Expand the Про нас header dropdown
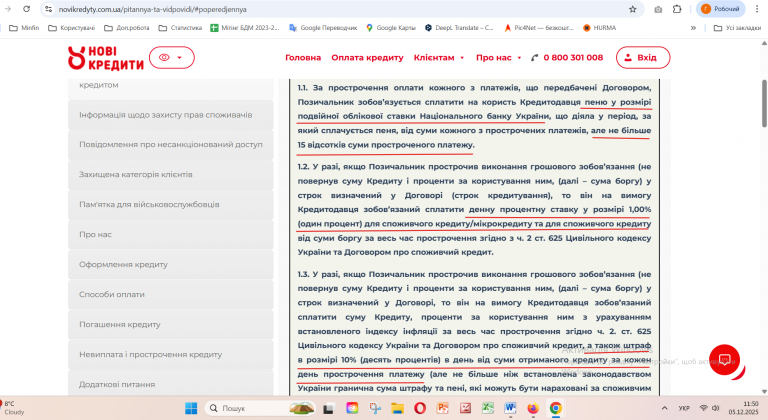The height and width of the screenshot is (420, 768). [499, 57]
